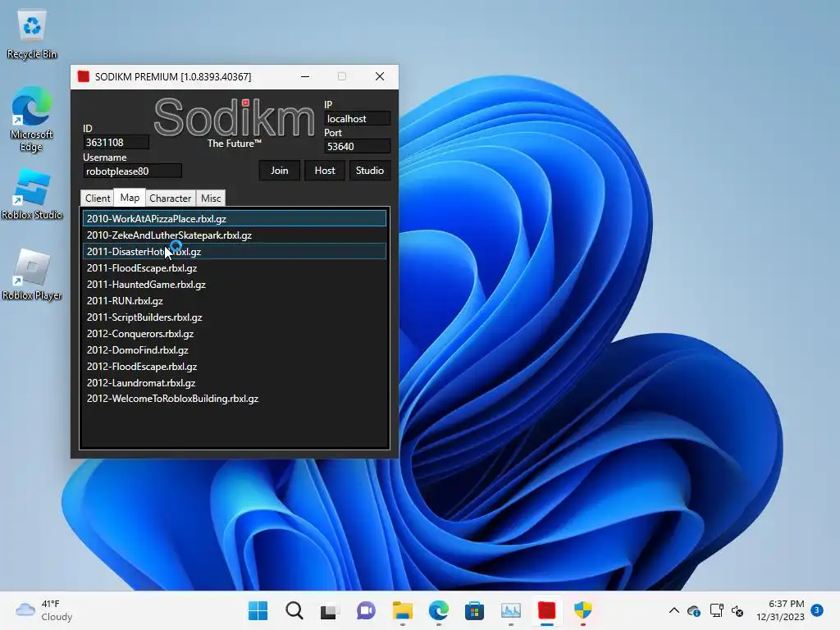Open the weather widget showing 41°F

(x=44, y=610)
